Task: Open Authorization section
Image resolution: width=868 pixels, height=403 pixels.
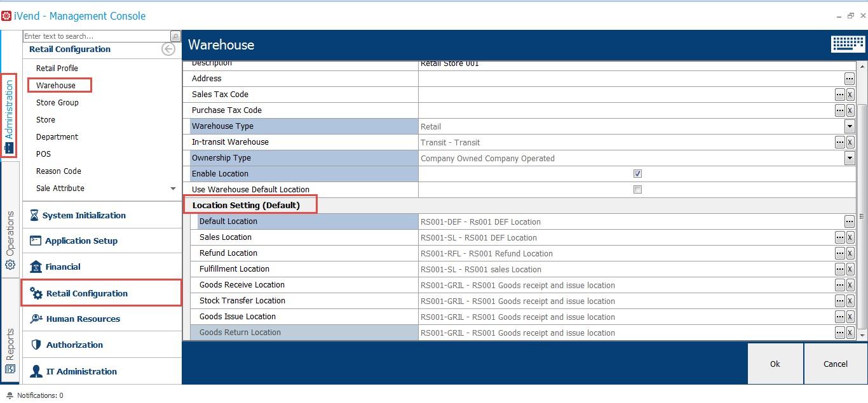Action: [102, 345]
